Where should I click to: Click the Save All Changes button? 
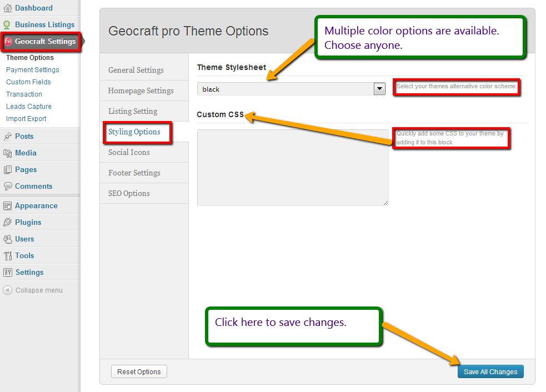coord(490,372)
